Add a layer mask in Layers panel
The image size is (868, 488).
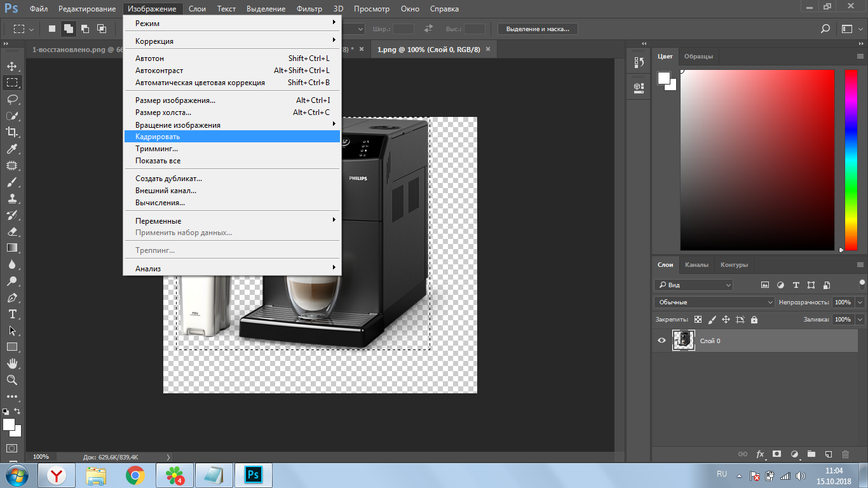tap(776, 454)
